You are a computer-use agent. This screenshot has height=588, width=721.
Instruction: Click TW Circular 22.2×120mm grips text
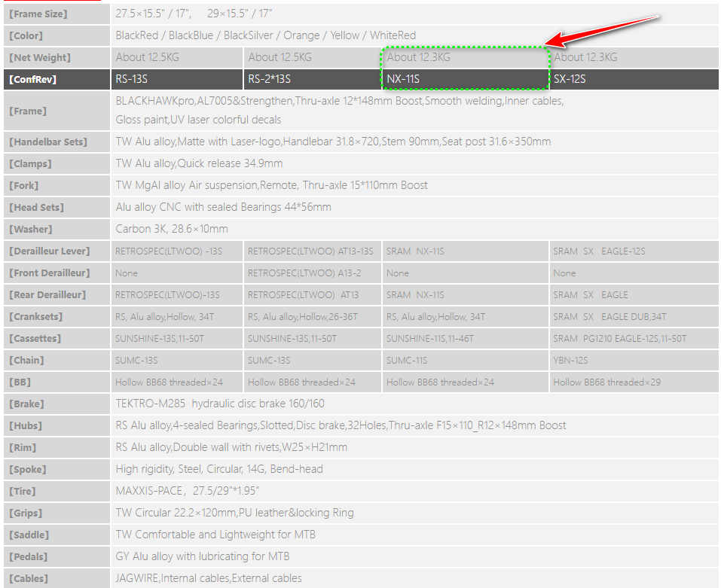click(x=235, y=513)
